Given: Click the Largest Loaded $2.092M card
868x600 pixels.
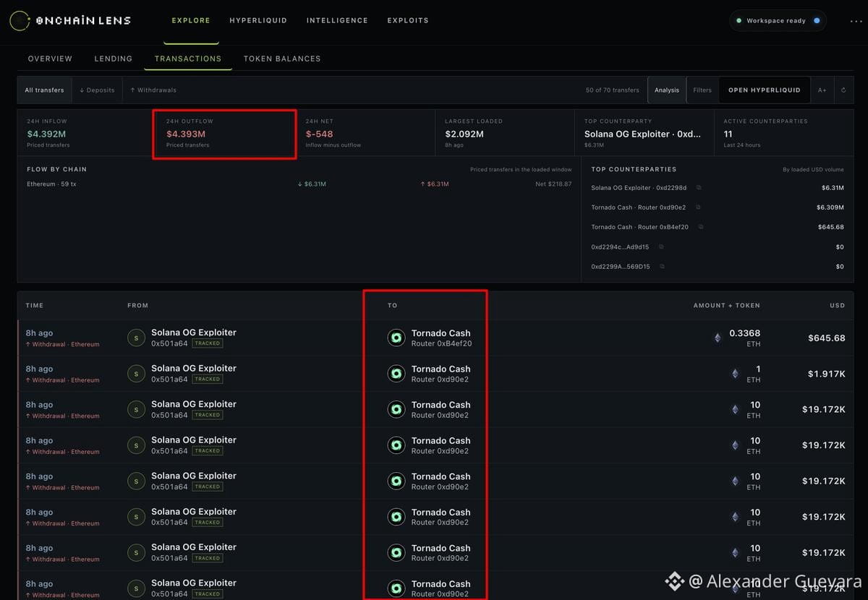Looking at the screenshot, I should [505, 134].
